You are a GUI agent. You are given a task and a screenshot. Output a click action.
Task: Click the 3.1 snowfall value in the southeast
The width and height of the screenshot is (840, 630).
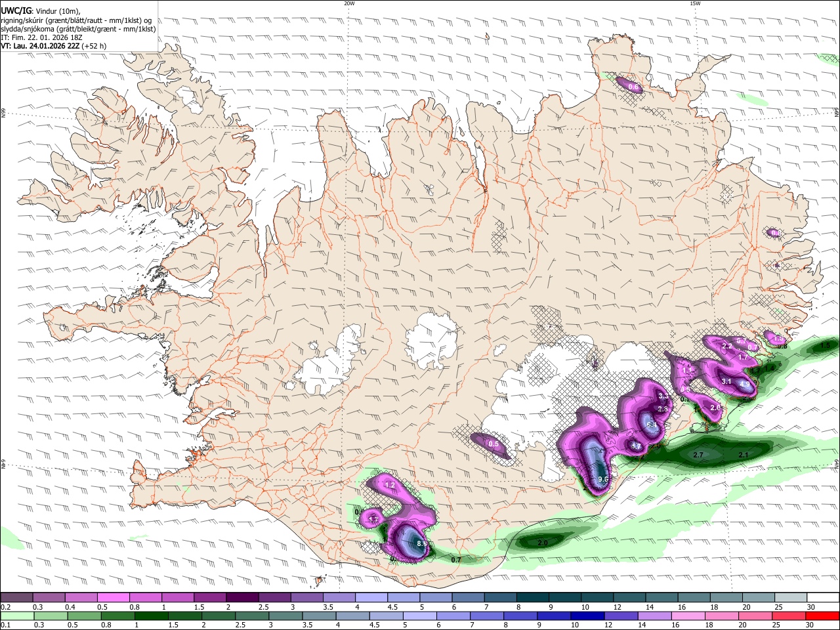(x=726, y=381)
